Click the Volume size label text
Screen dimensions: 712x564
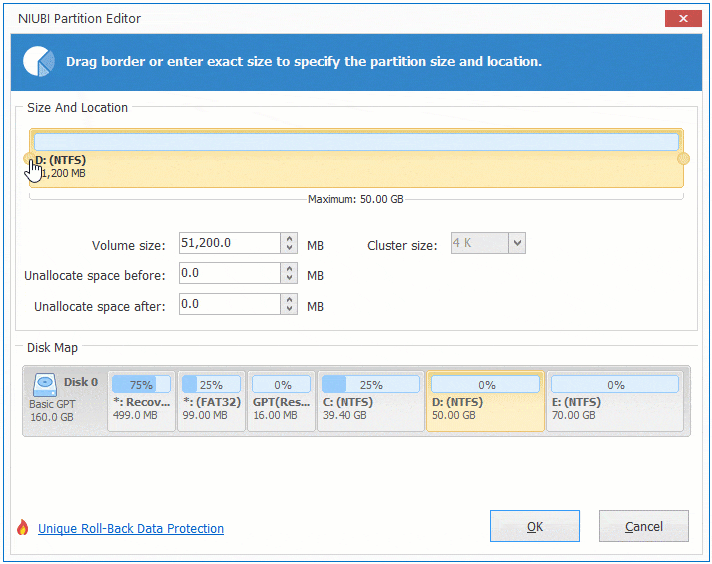[129, 246]
